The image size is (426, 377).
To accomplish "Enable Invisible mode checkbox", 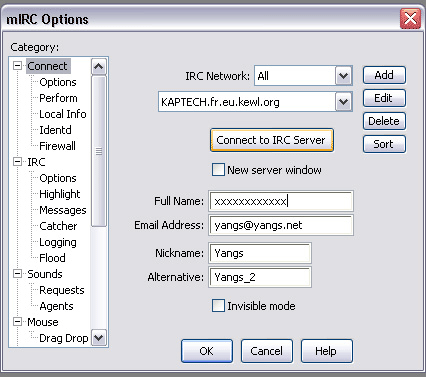I will point(218,306).
